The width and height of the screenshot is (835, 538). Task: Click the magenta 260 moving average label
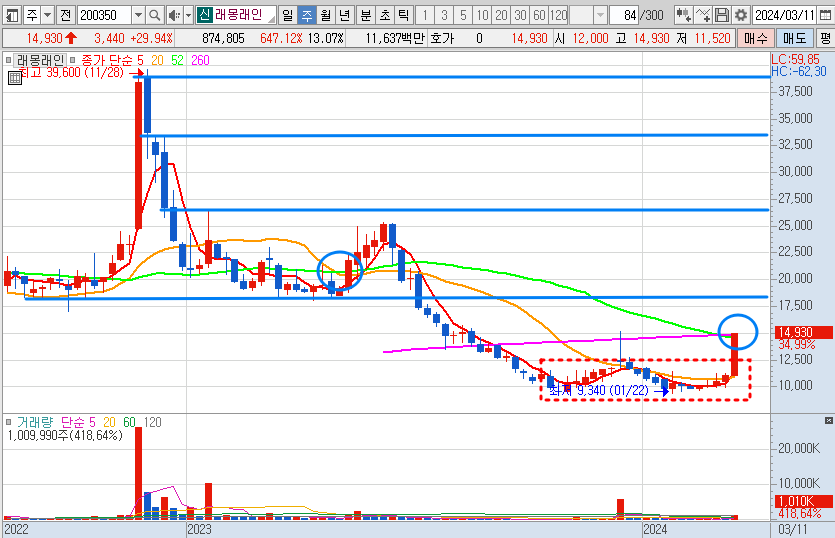200,60
